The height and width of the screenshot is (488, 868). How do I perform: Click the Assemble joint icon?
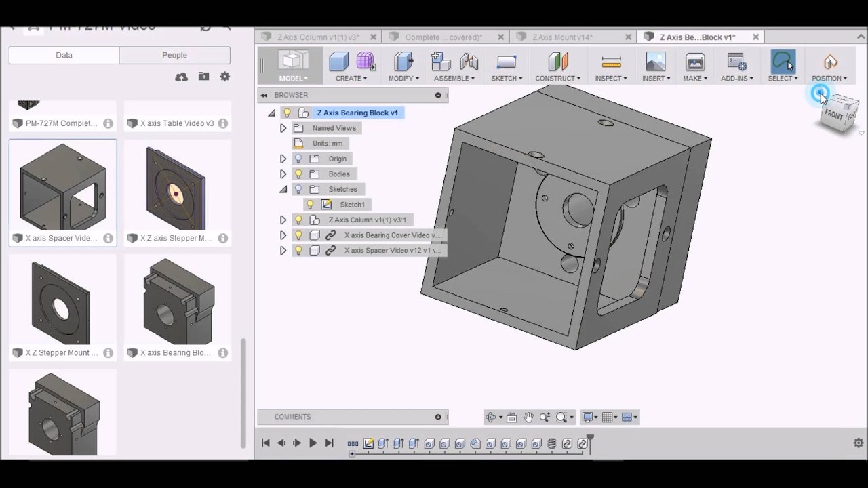tap(469, 62)
